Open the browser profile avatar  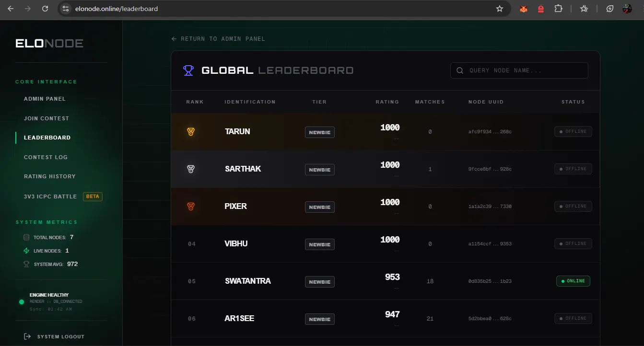(x=627, y=9)
